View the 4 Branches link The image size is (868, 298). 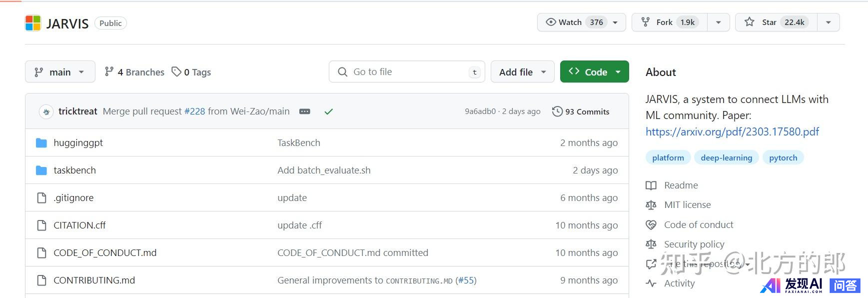[134, 72]
